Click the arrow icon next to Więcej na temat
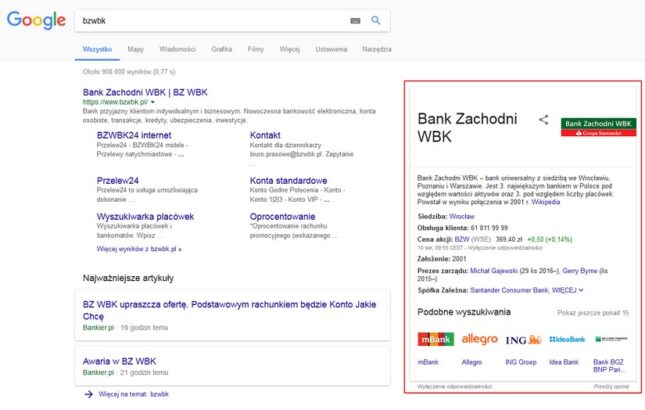The width and height of the screenshot is (645, 410). 88,394
